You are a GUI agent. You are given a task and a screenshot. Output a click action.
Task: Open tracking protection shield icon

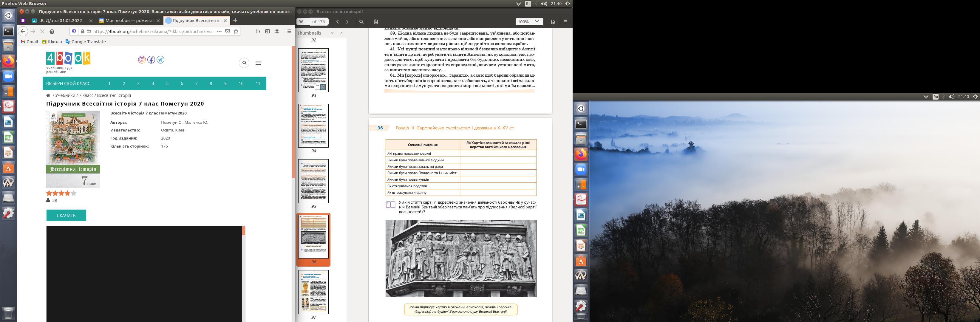(74, 32)
